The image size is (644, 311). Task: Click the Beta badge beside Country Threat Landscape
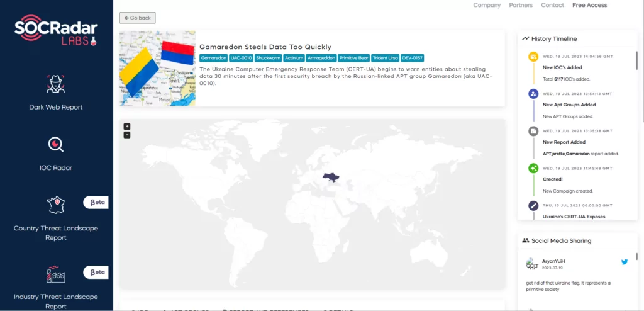coord(96,202)
